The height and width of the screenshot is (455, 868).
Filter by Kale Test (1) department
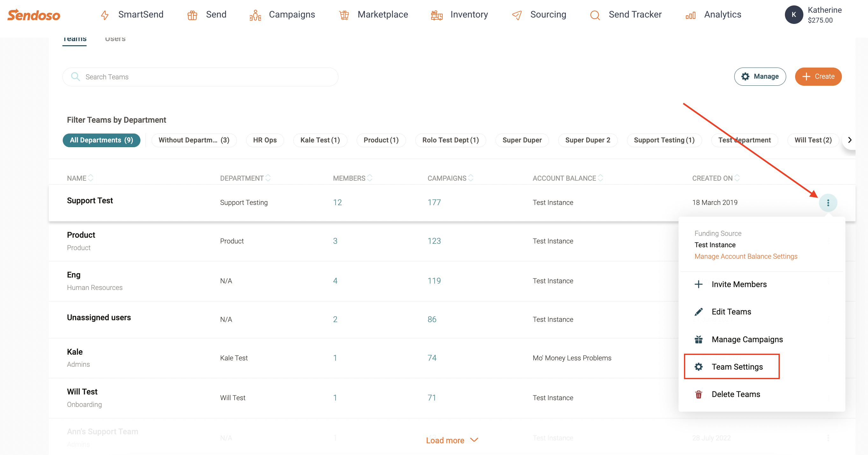pyautogui.click(x=320, y=140)
